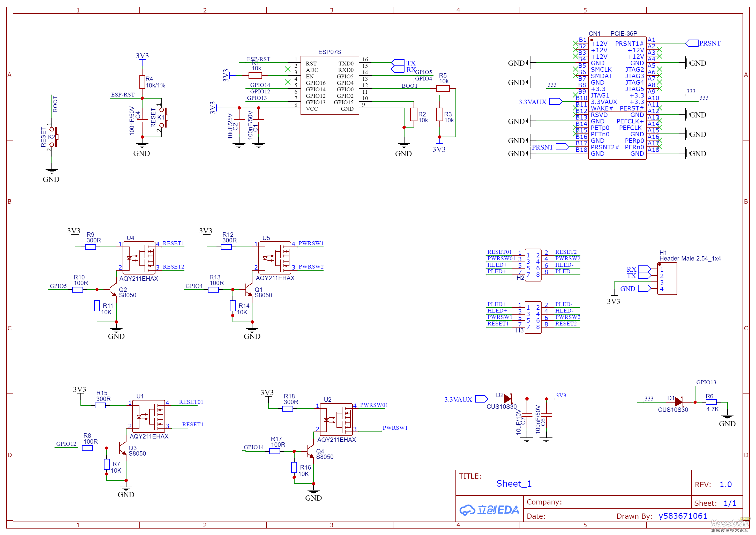Select resistor R12 300R
This screenshot has width=756, height=535.
[x=226, y=247]
